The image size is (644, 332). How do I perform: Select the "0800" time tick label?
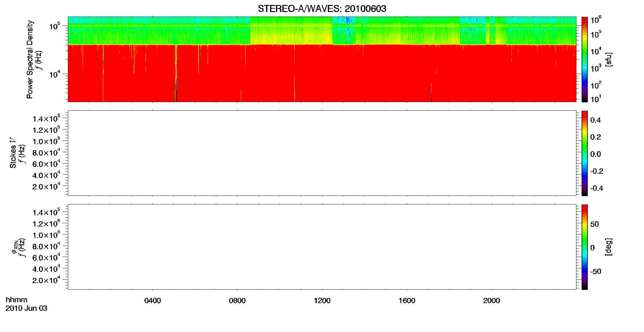click(x=237, y=300)
